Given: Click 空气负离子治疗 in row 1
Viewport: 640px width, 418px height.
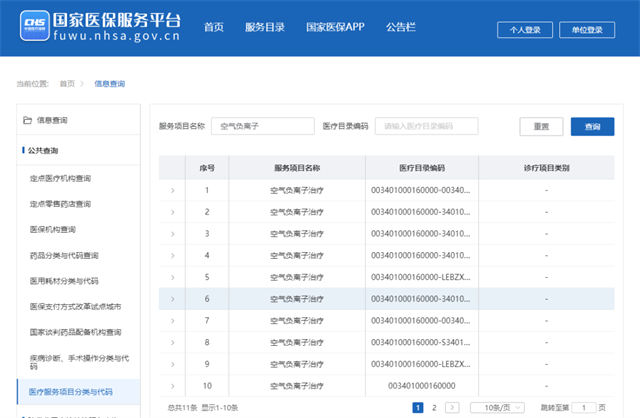Looking at the screenshot, I should [297, 190].
